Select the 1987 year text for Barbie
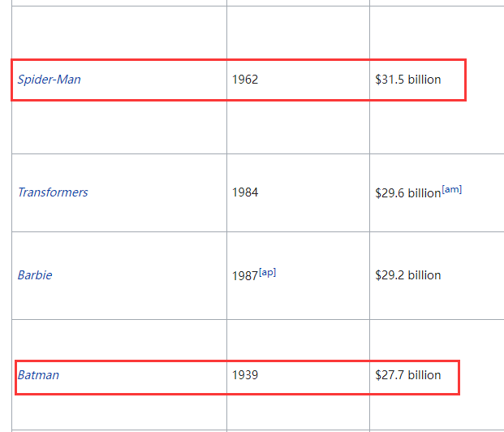504x432 pixels. tap(244, 275)
